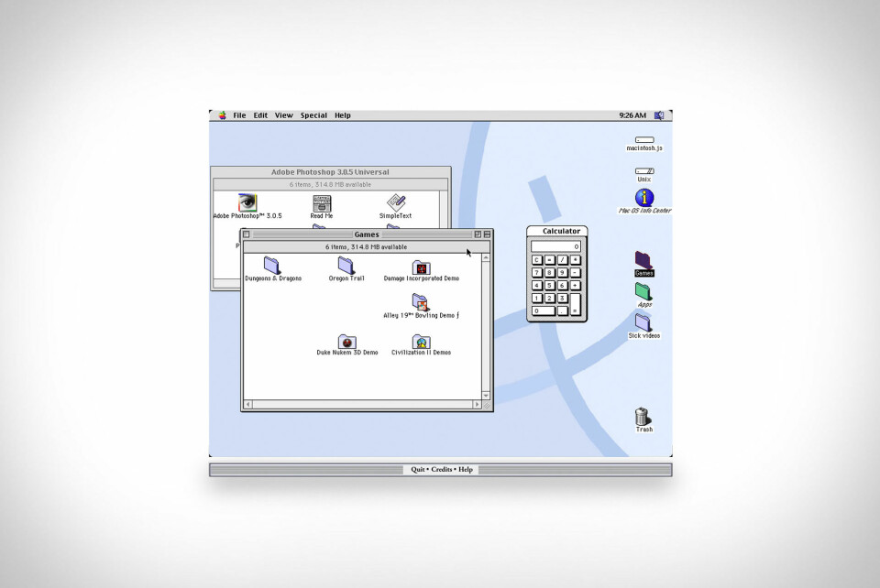Click the Photoshop window '6 items, 314.8 MB available' status
The height and width of the screenshot is (588, 880).
330,184
